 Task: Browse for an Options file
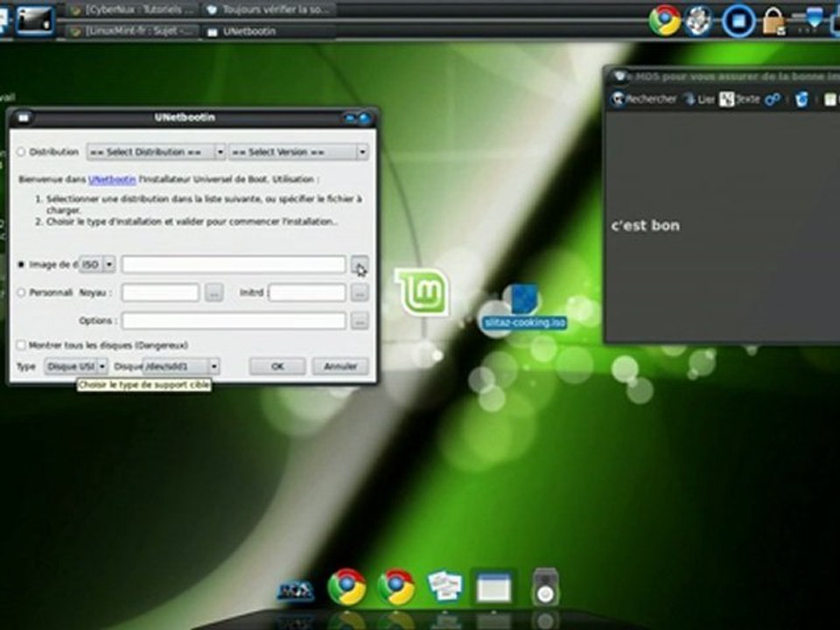pyautogui.click(x=360, y=321)
